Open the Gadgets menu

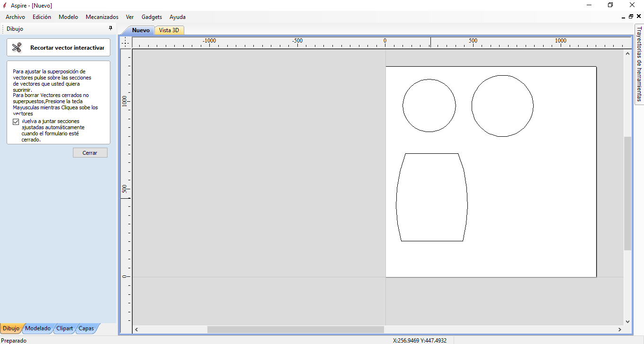point(152,17)
